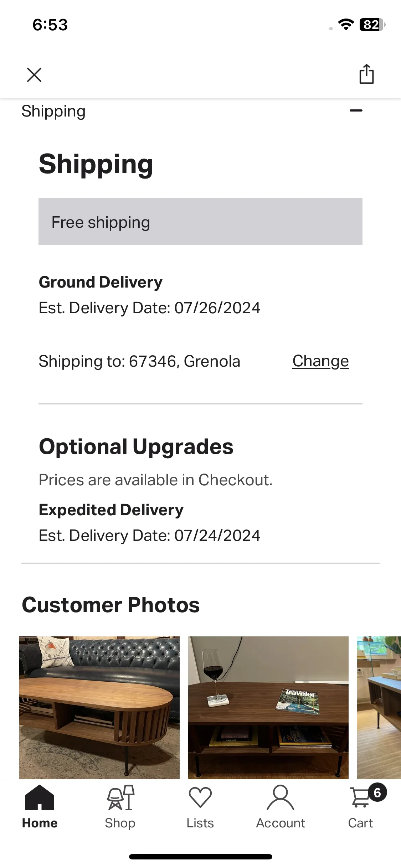
Task: Click the Change shipping location link
Action: coord(320,361)
